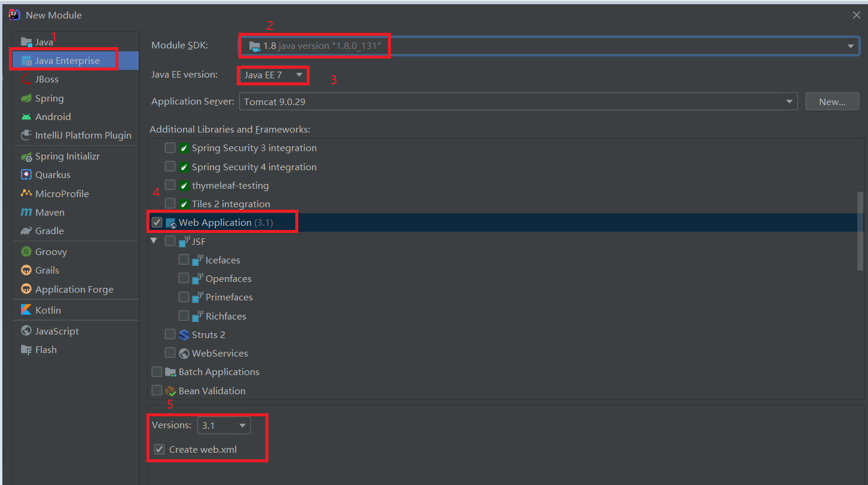
Task: Uncheck the Web Application checkbox
Action: pyautogui.click(x=157, y=222)
